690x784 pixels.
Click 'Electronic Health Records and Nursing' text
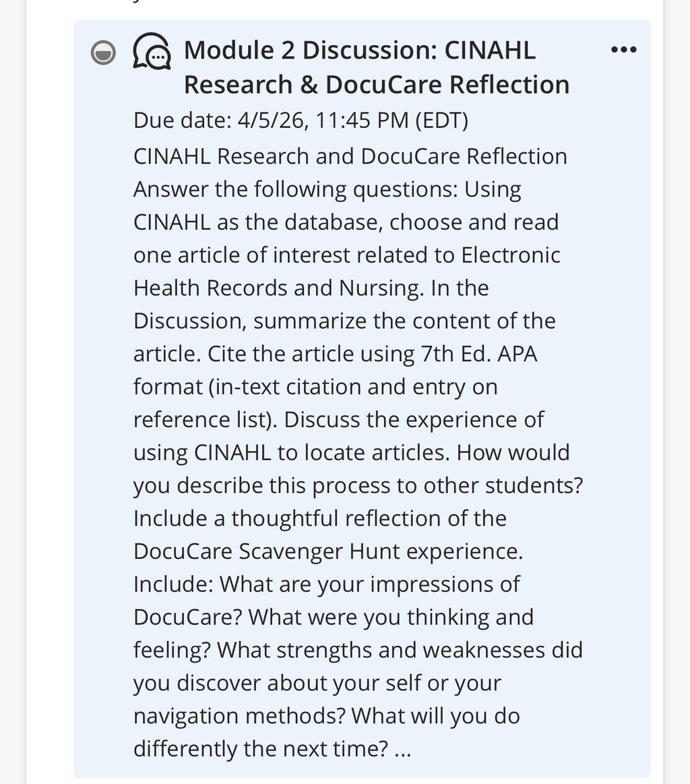point(347,271)
